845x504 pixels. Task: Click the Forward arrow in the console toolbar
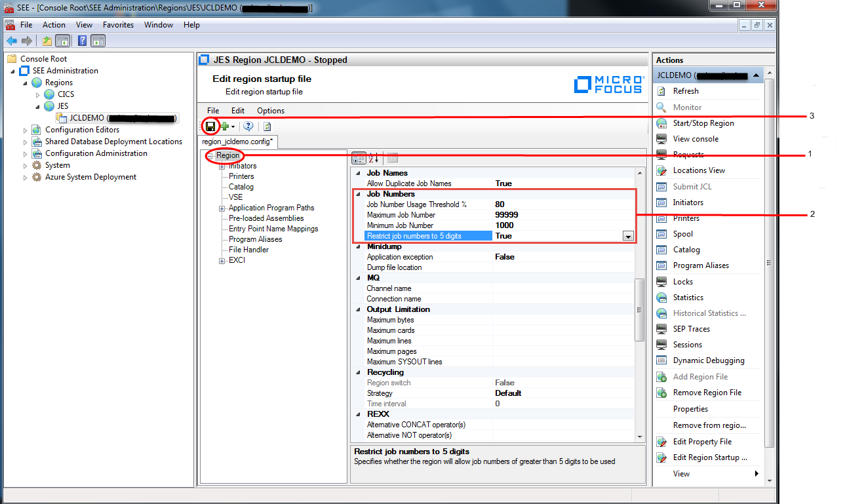(27, 41)
